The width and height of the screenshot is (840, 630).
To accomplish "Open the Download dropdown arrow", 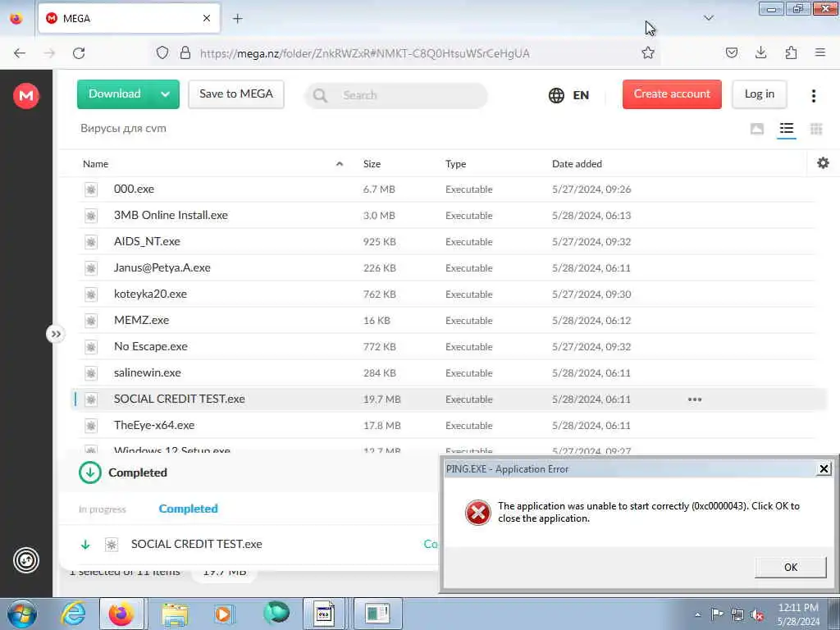I will click(x=166, y=94).
